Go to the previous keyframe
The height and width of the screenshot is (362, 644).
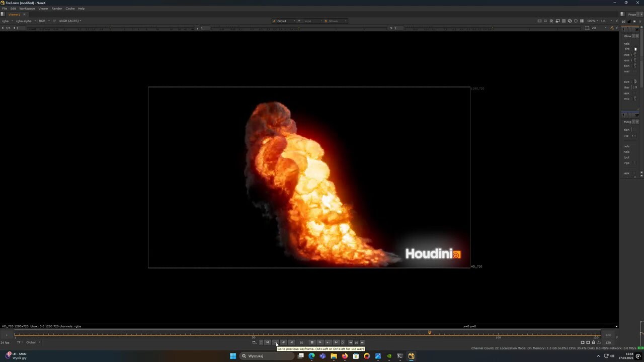(x=276, y=342)
